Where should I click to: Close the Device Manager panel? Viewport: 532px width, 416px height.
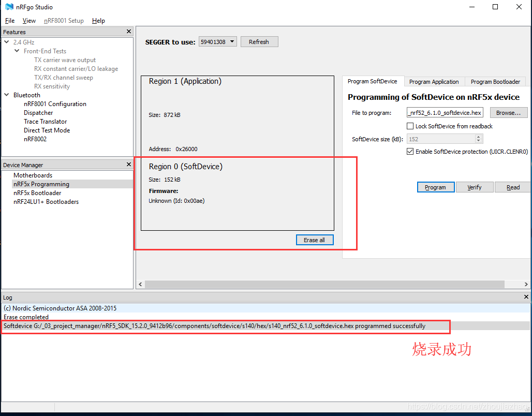128,165
